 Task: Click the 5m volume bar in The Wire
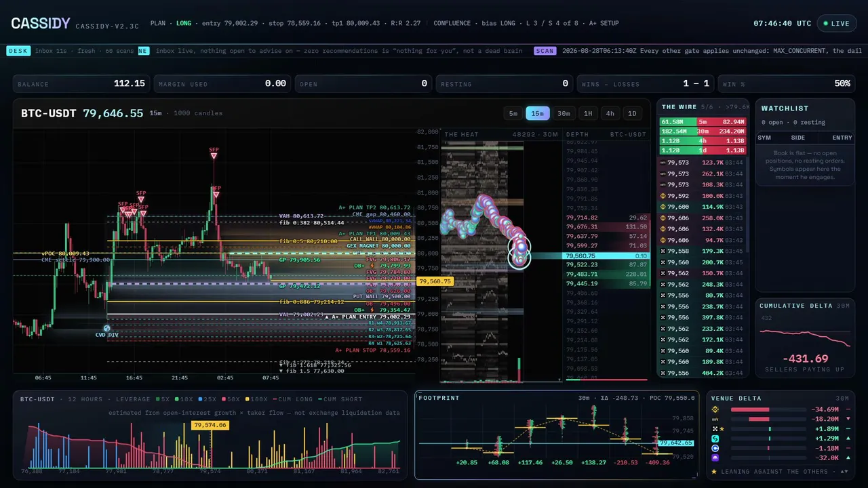point(703,121)
